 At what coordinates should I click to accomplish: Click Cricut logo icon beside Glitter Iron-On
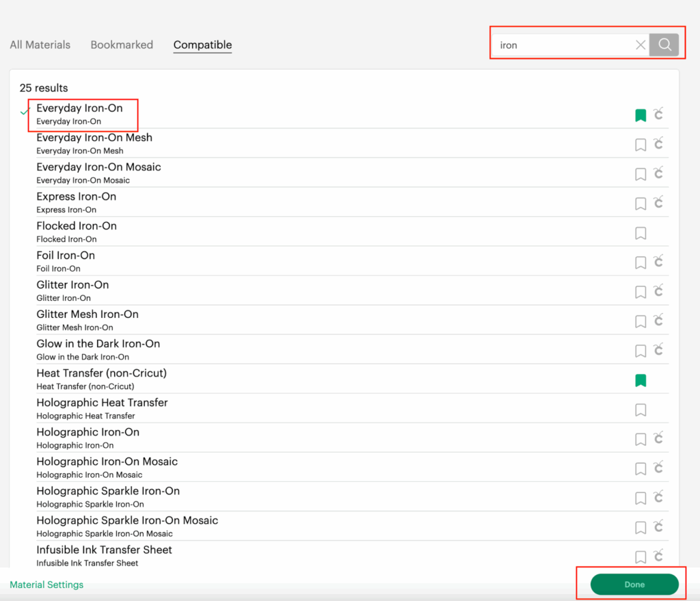[x=658, y=291]
